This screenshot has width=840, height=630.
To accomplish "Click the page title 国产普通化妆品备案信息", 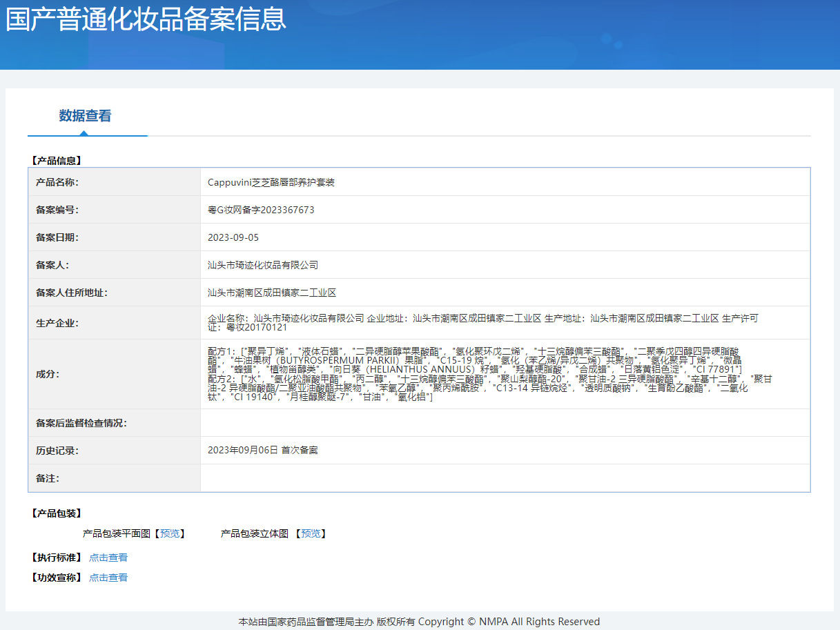I will 146,19.
